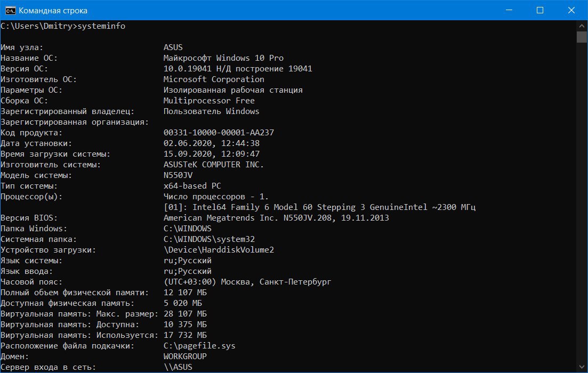Click the cmd icon in title bar

(10, 11)
